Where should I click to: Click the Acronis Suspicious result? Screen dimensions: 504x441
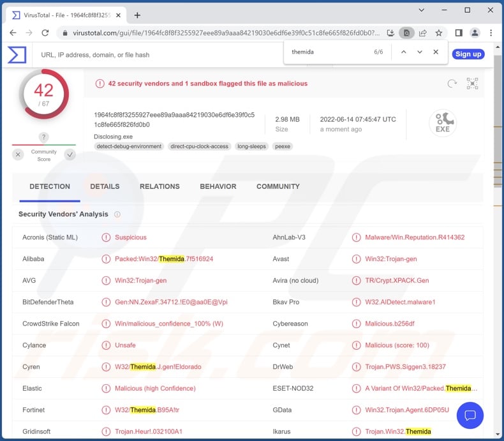(x=131, y=237)
